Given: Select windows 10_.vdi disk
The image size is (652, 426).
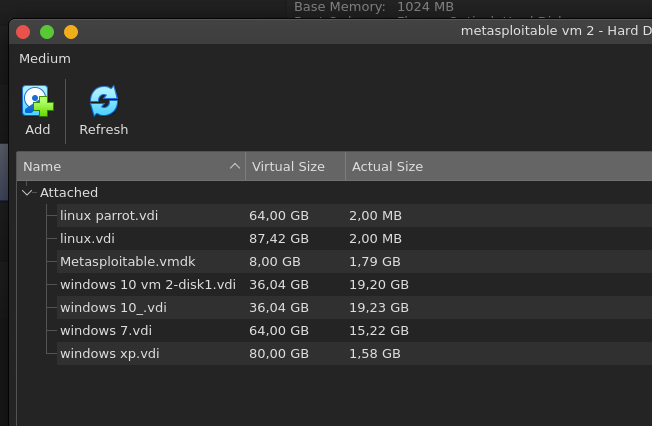Looking at the screenshot, I should click(x=114, y=307).
